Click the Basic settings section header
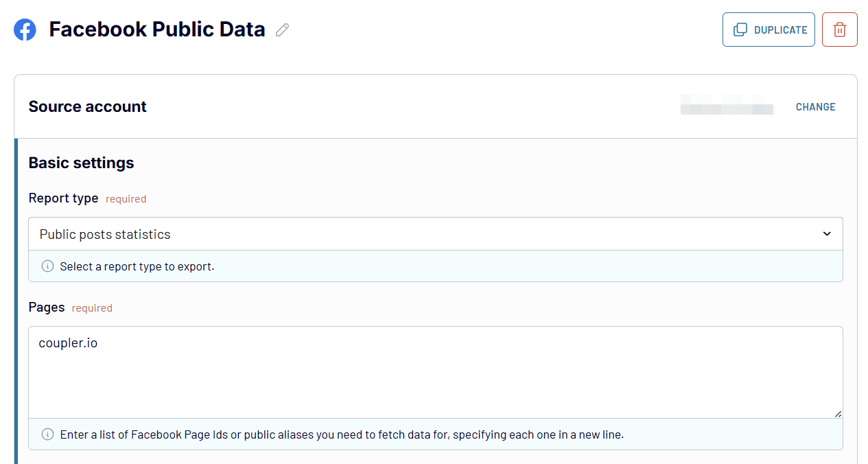The height and width of the screenshot is (464, 868). point(81,163)
